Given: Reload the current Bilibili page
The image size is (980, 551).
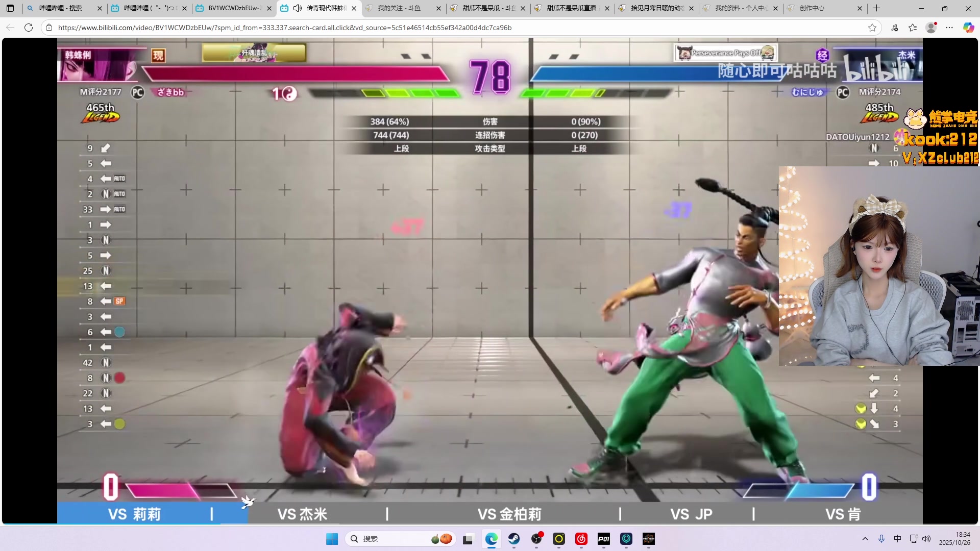Looking at the screenshot, I should coord(29,28).
